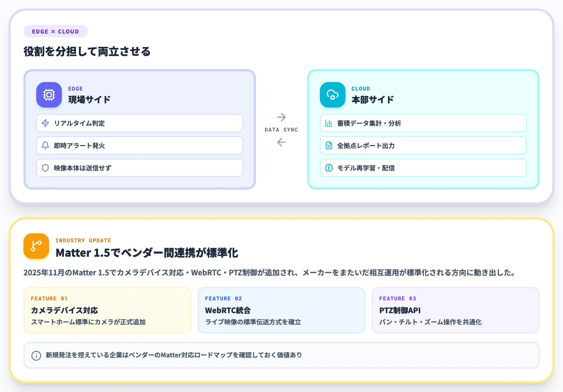Click the heading 役割を分担して両立させる
The width and height of the screenshot is (563, 392).
[87, 51]
